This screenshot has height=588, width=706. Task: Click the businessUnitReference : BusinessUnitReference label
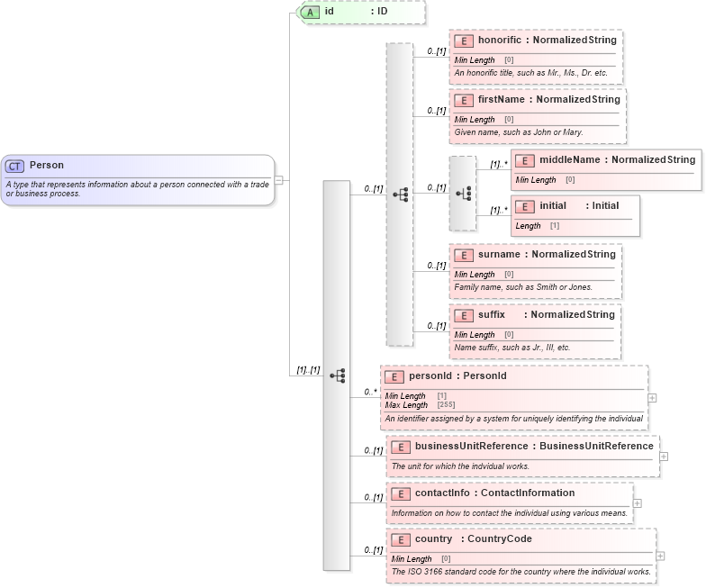[534, 447]
